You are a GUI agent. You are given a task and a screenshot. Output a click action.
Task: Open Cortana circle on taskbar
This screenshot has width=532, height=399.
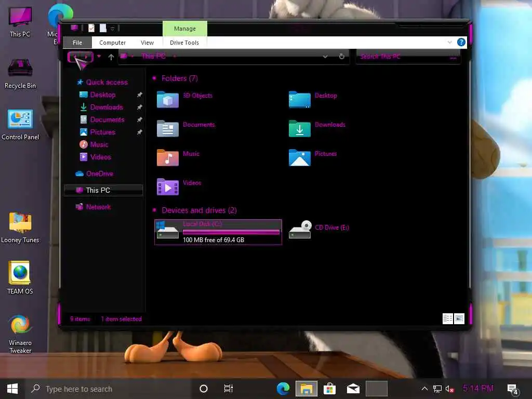coord(204,389)
